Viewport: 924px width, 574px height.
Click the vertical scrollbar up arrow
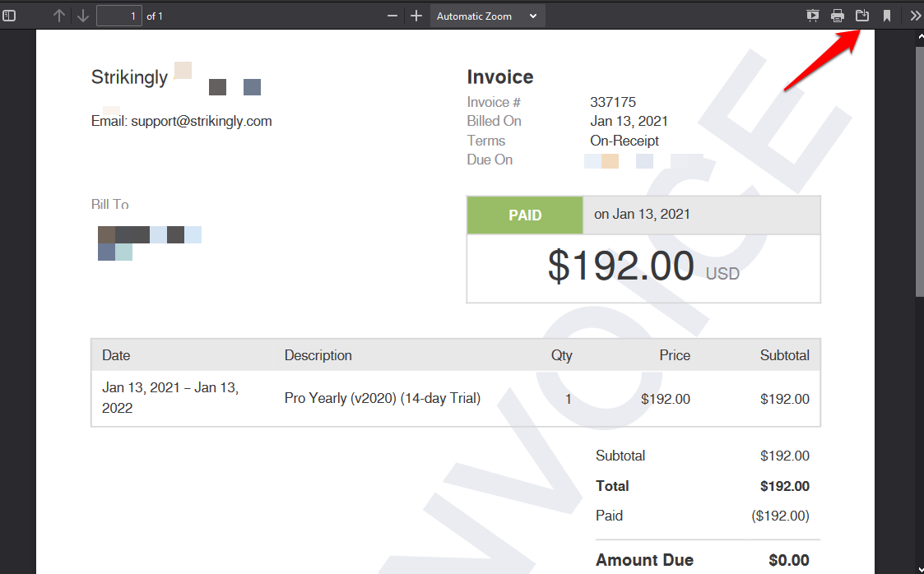(920, 36)
